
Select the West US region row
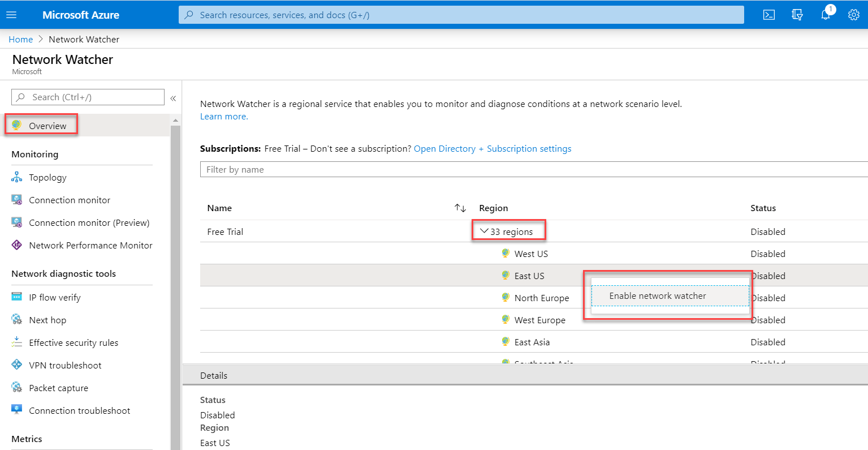point(534,254)
